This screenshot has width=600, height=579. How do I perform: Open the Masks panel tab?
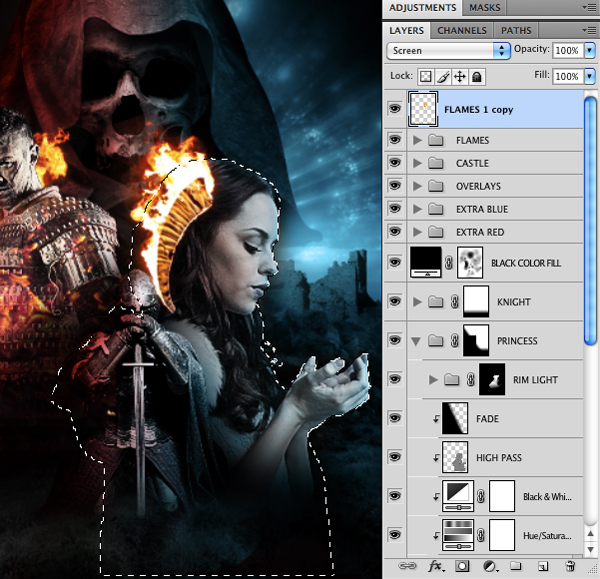tap(485, 8)
